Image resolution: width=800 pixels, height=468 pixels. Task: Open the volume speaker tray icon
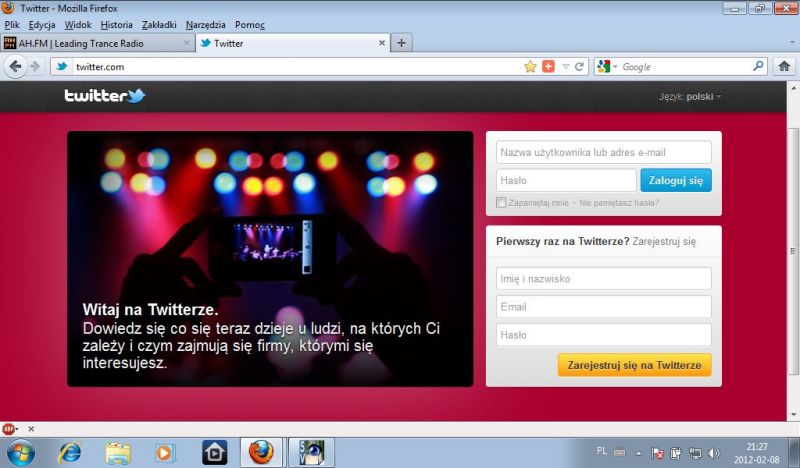point(714,453)
